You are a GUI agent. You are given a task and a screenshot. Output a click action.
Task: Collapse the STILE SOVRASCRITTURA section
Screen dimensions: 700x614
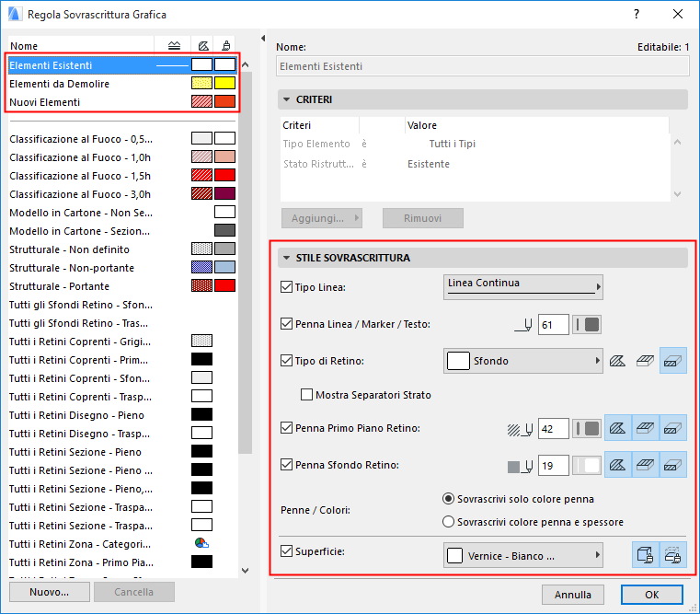pos(287,258)
